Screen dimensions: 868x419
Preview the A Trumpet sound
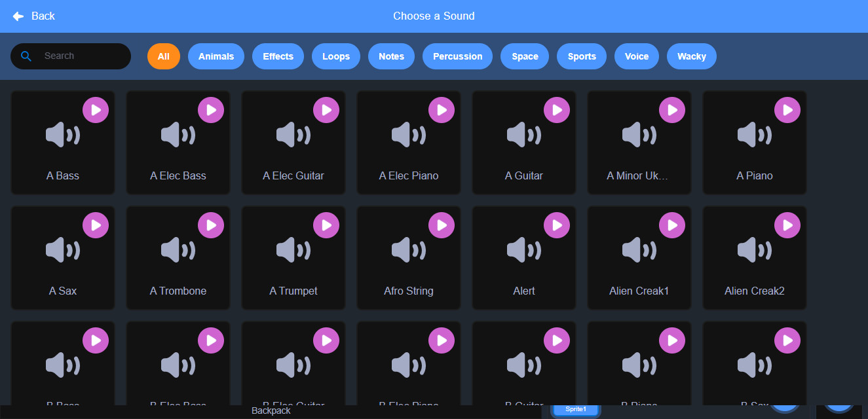tap(326, 225)
